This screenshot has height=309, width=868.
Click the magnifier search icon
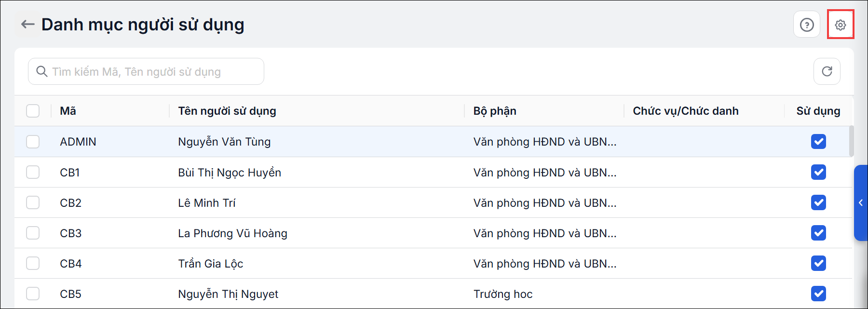pos(42,71)
